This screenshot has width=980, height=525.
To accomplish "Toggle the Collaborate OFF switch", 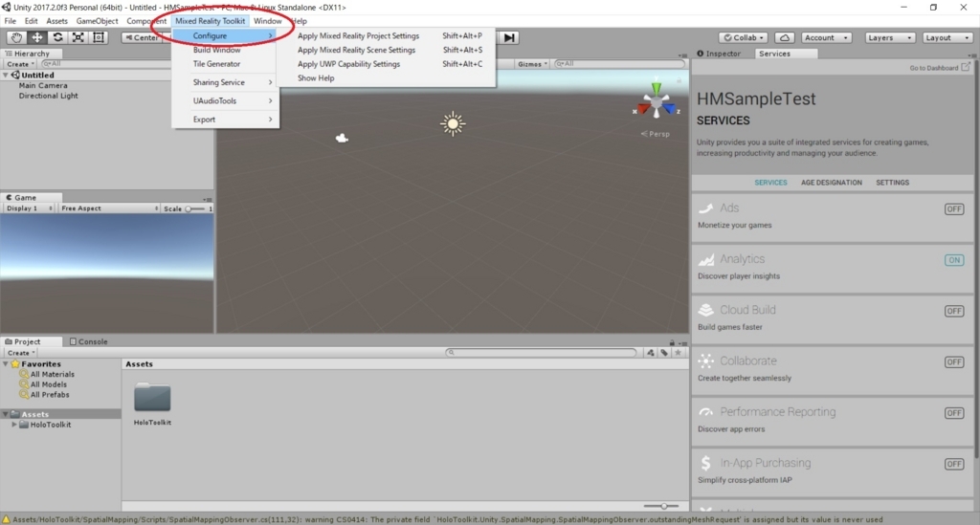I will point(954,362).
